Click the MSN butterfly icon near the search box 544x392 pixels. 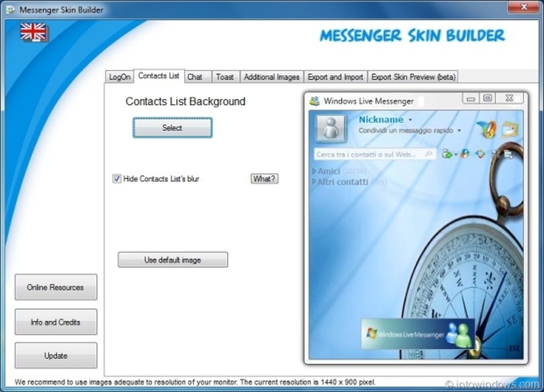tap(464, 154)
